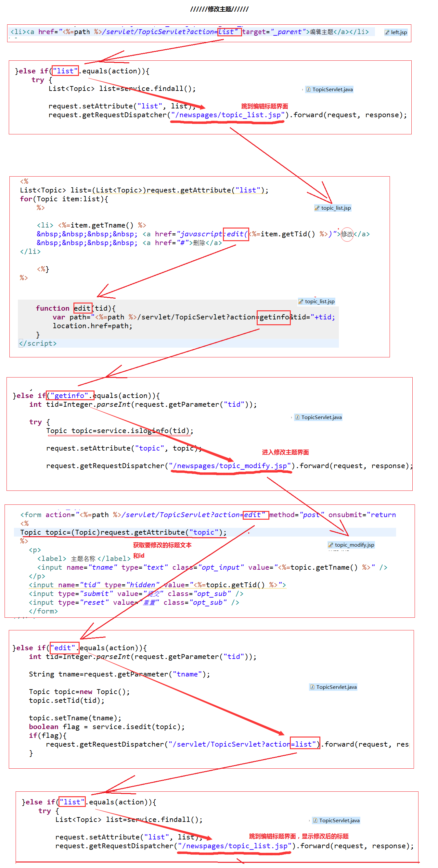Click the '<li> <%=item.getTname() %>' line
Viewport: 438px width, 868px height.
pyautogui.click(x=91, y=225)
